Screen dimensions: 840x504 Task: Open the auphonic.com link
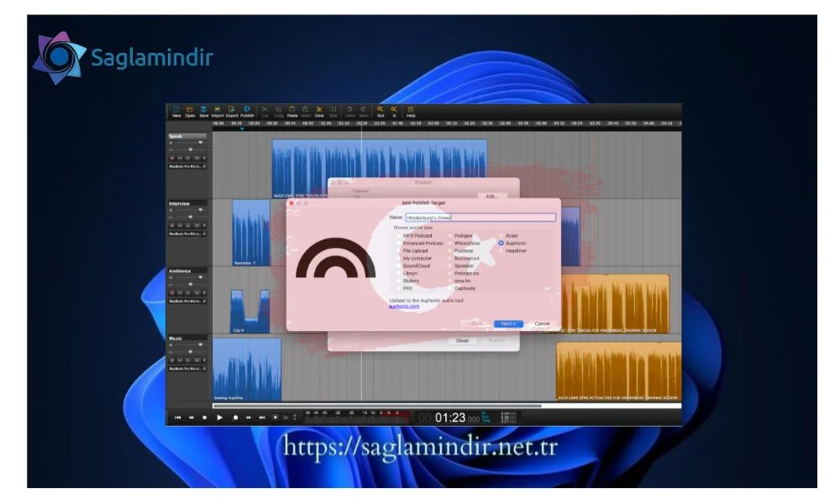point(404,307)
